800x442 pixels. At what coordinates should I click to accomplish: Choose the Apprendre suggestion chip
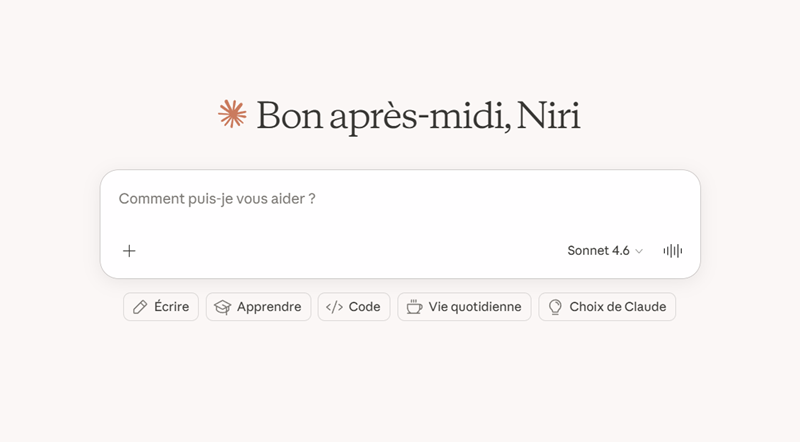point(258,307)
